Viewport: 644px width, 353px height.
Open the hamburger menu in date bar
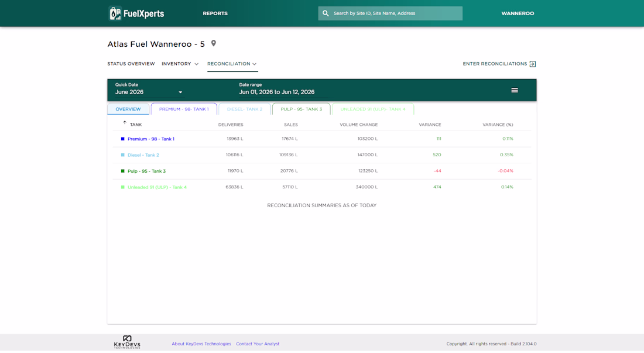[515, 90]
